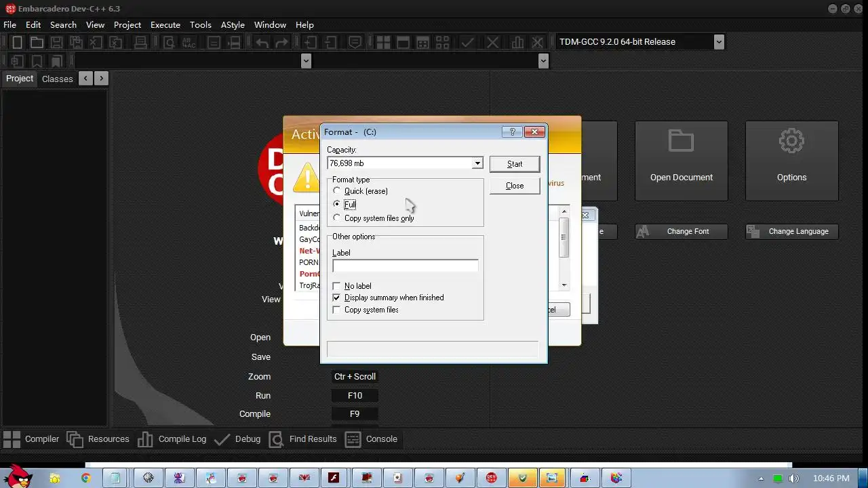Screen dimensions: 868x488
Task: Open the Find Results panel
Action: pyautogui.click(x=302, y=439)
